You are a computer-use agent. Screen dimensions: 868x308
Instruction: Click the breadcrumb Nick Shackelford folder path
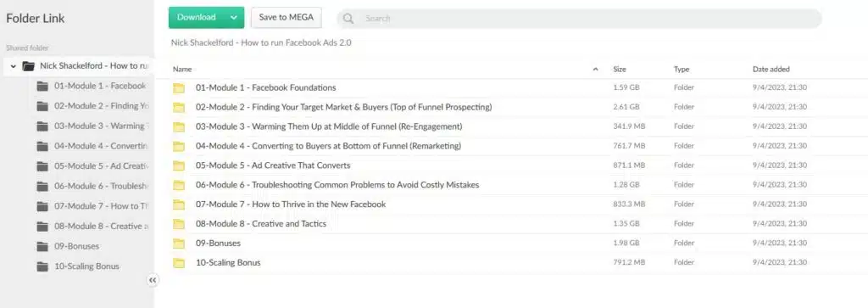(261, 42)
